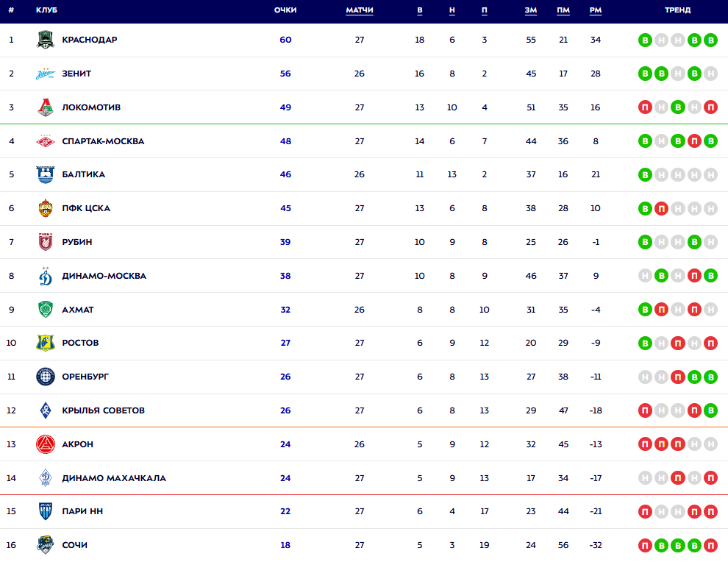The height and width of the screenshot is (562, 728).
Task: Sort table by МАТЧИ column header
Action: pos(360,10)
